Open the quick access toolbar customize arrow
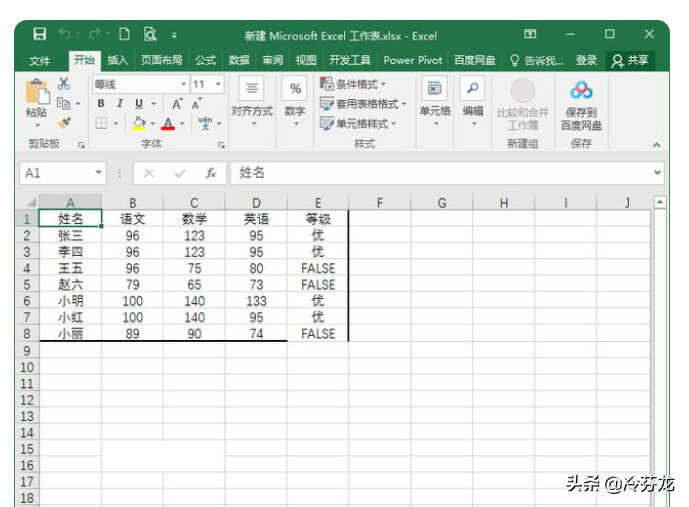 click(174, 35)
